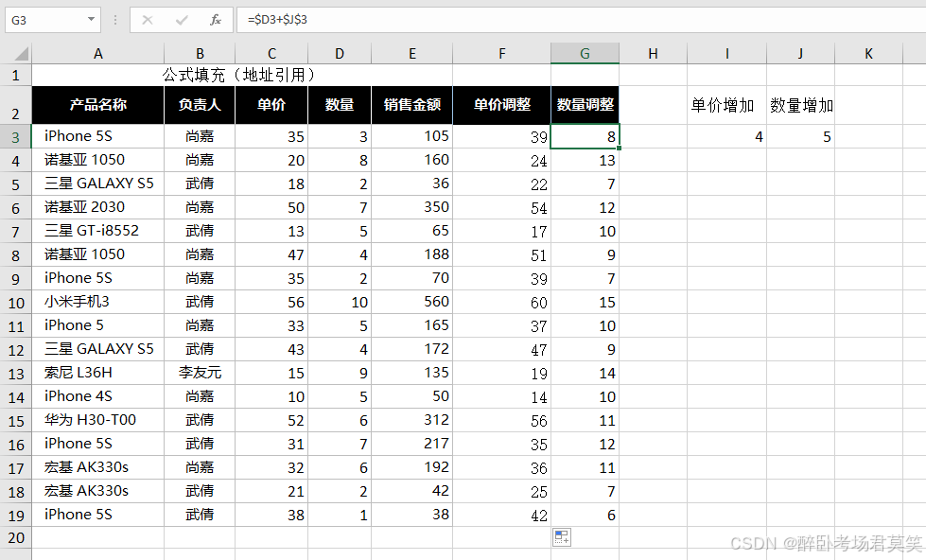Select the adjusted quantity cell 15
This screenshot has width=926, height=560.
point(585,302)
